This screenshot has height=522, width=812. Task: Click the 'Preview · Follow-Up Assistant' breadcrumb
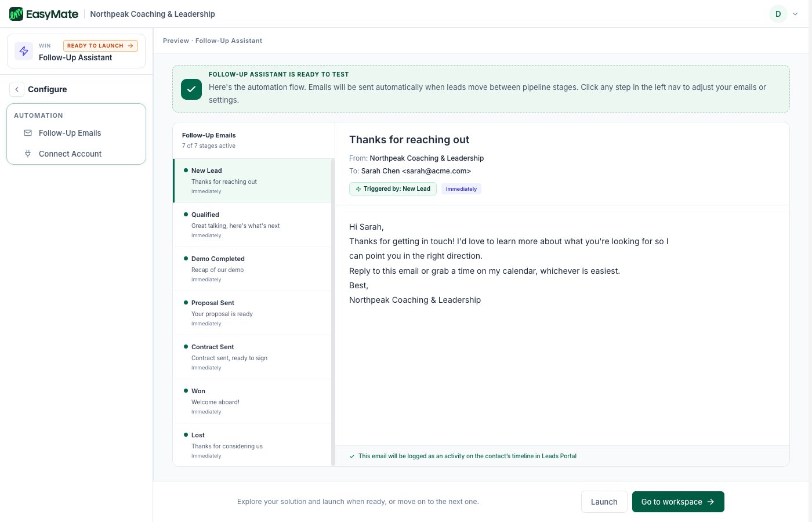pos(212,41)
